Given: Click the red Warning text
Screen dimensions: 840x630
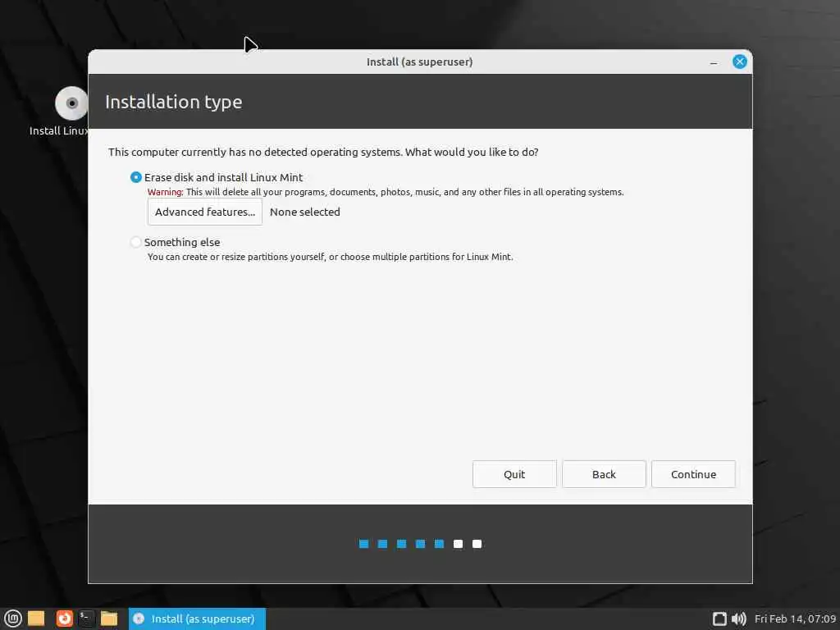Looking at the screenshot, I should point(165,192).
